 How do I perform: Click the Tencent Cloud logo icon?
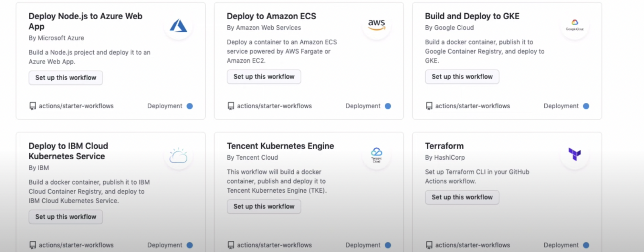pyautogui.click(x=377, y=154)
